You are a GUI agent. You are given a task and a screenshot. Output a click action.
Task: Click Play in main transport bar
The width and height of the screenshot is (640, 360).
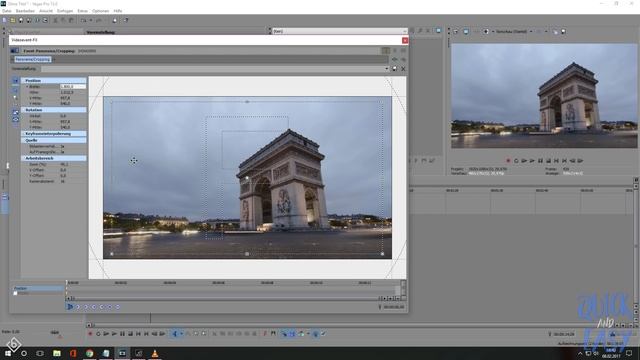coord(114,333)
